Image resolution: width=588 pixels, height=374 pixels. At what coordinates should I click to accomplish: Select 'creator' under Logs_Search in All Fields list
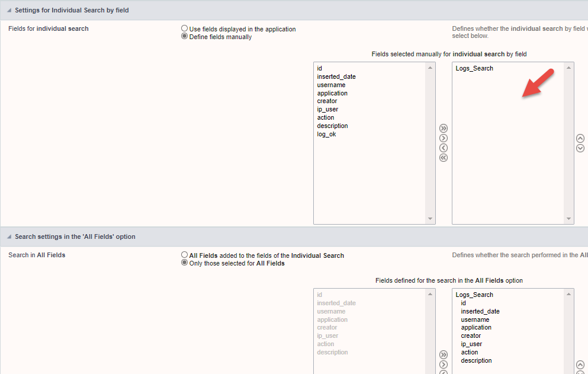471,336
